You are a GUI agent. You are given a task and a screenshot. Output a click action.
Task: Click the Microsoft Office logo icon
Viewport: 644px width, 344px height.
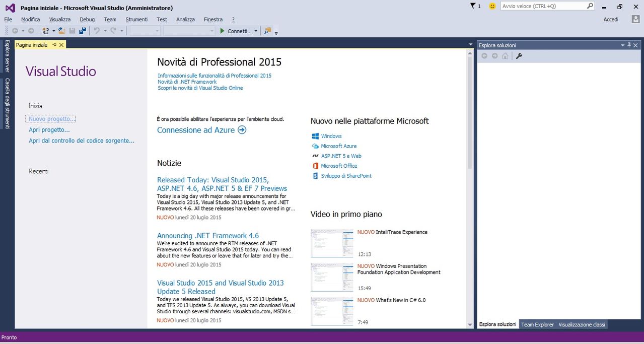pos(315,166)
